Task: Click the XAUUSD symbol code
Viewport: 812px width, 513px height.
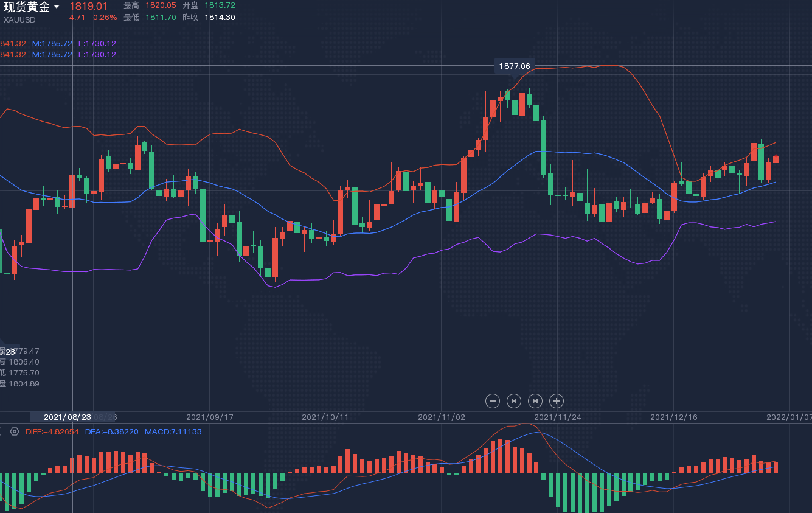Action: (x=19, y=19)
